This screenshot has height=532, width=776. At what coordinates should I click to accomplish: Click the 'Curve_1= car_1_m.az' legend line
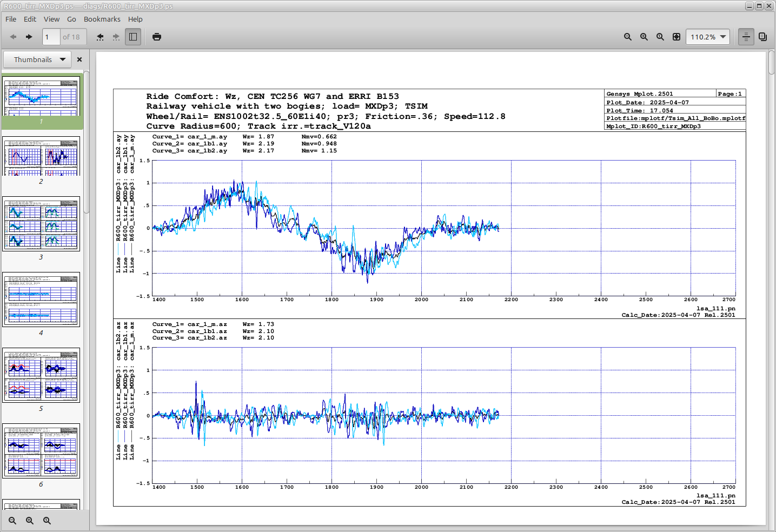click(x=190, y=324)
